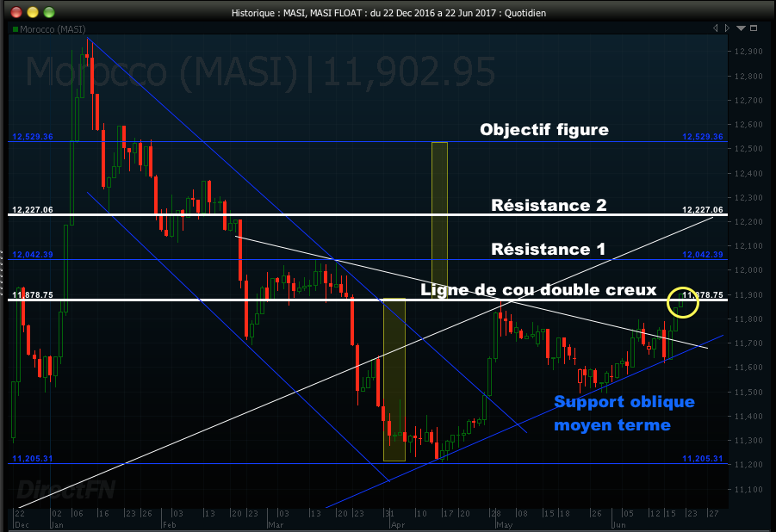The height and width of the screenshot is (532, 776).
Task: Minimize the window with the yellow button
Action: pos(34,12)
